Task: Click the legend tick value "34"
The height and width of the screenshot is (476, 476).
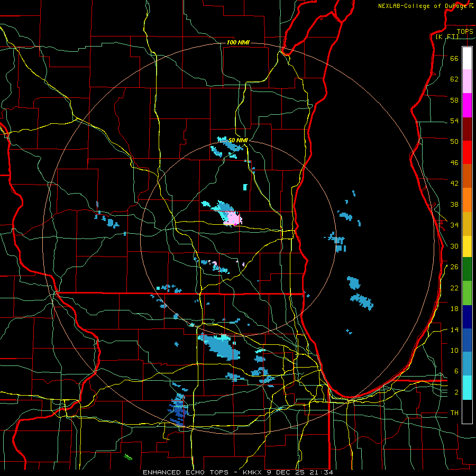Action: click(x=454, y=225)
